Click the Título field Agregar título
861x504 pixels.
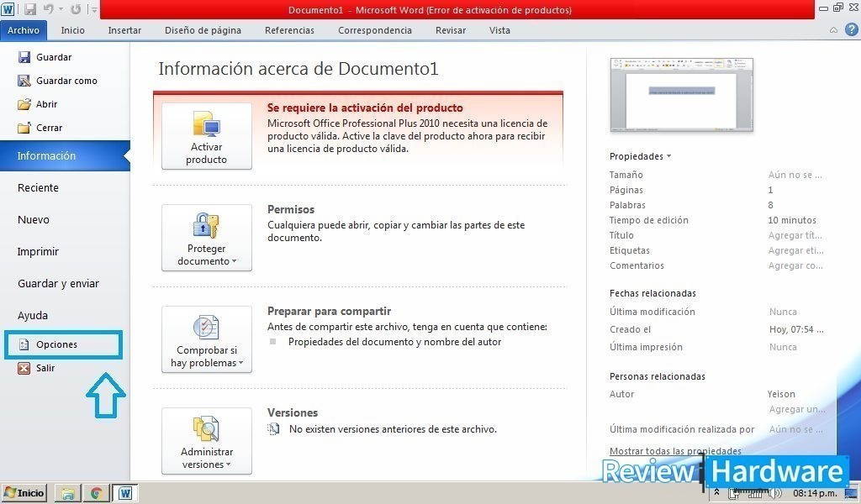pyautogui.click(x=795, y=235)
